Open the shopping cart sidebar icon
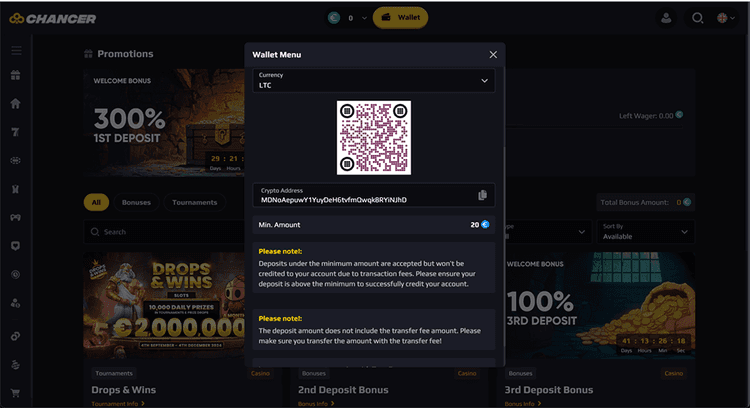This screenshot has height=408, width=750. (x=16, y=393)
